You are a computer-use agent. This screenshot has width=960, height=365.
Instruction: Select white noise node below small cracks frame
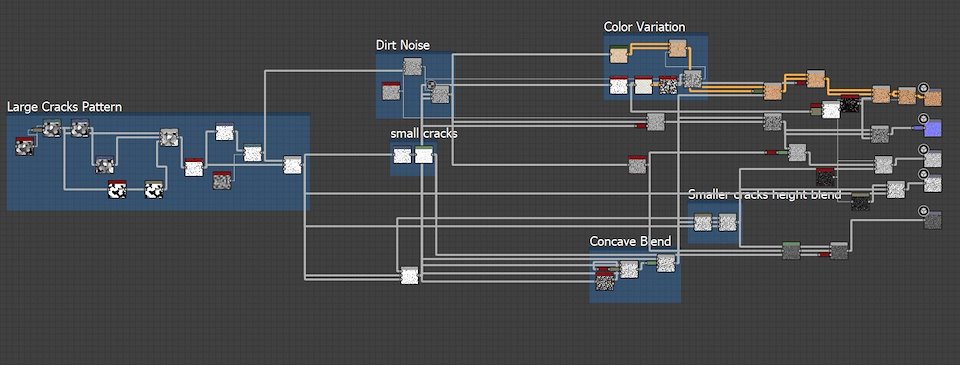point(410,276)
